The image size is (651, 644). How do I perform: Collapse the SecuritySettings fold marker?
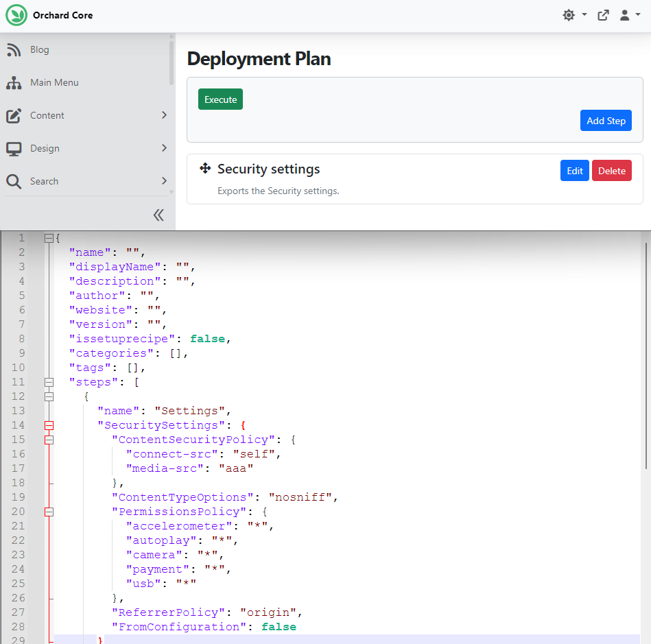(49, 426)
